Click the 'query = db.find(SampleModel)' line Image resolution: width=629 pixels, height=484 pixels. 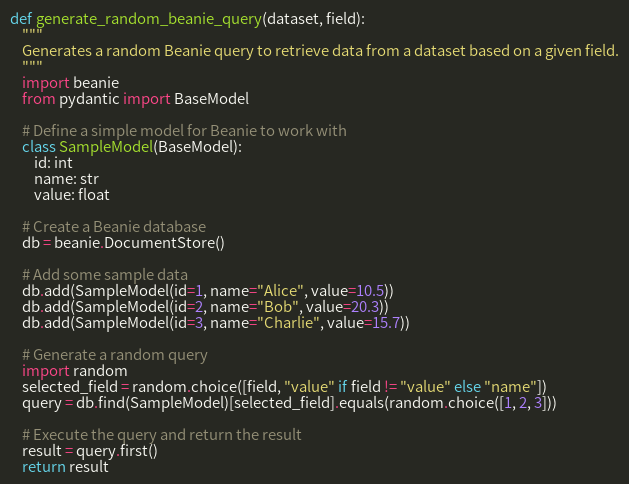pos(289,403)
